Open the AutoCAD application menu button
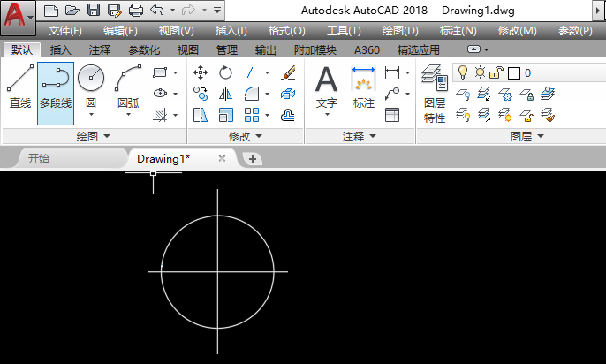 (18, 17)
